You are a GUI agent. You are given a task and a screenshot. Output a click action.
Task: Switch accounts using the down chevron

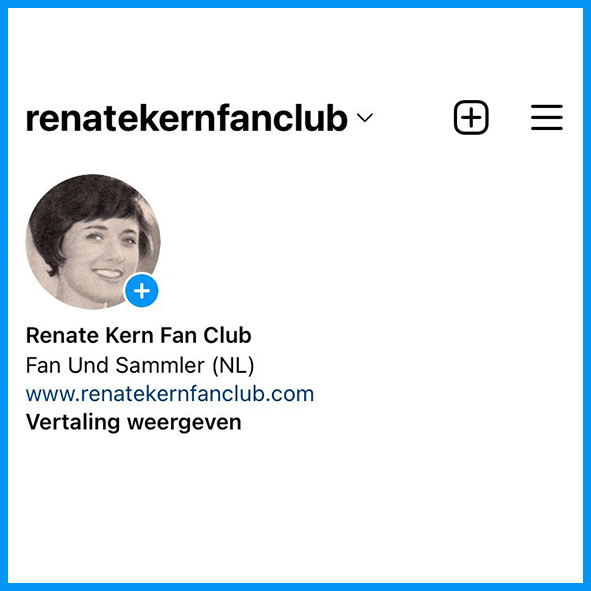tap(364, 118)
